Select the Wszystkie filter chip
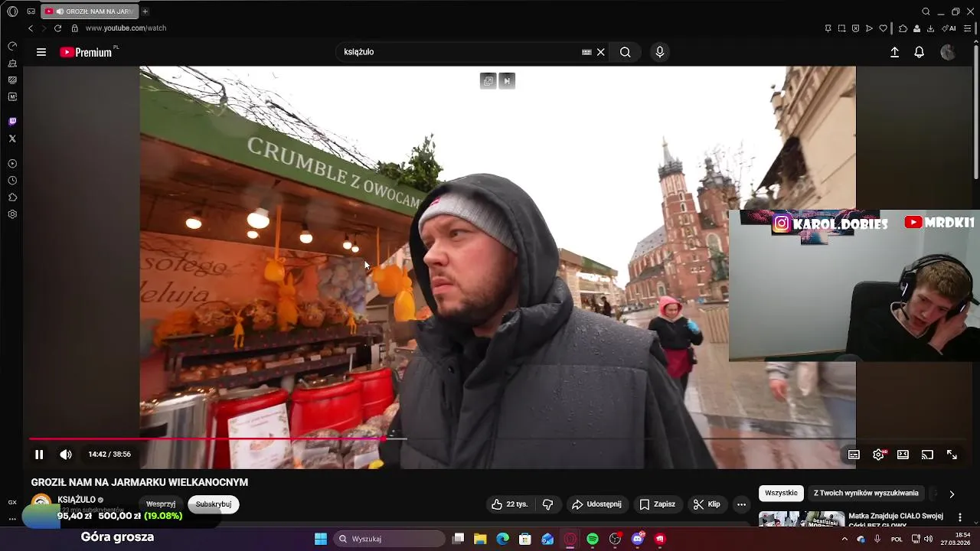 click(781, 493)
